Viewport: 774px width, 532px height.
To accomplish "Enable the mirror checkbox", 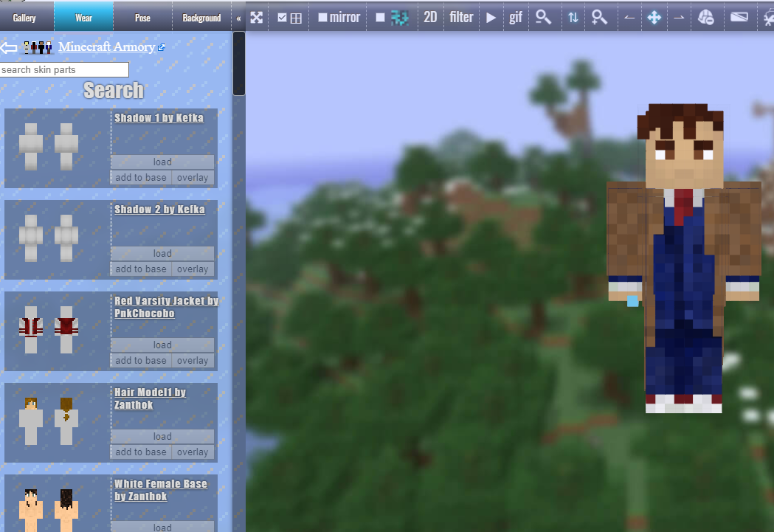I will point(323,18).
